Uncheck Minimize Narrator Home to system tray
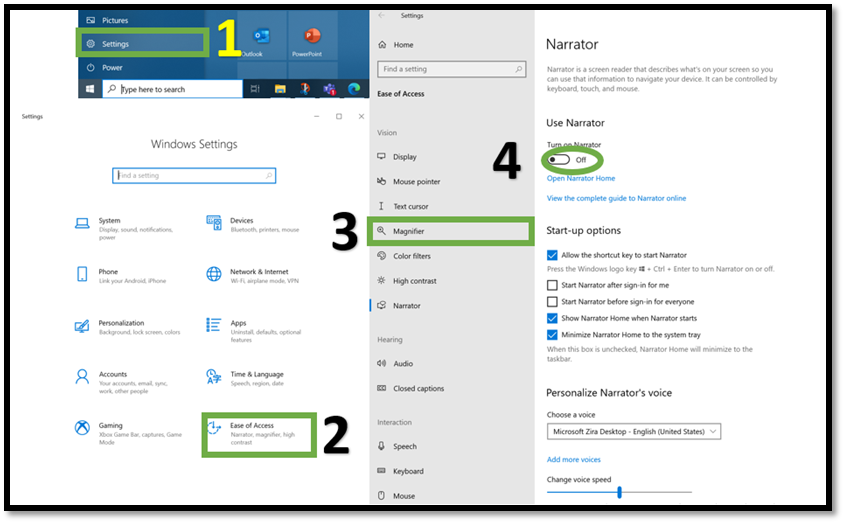The width and height of the screenshot is (845, 524). pos(552,334)
